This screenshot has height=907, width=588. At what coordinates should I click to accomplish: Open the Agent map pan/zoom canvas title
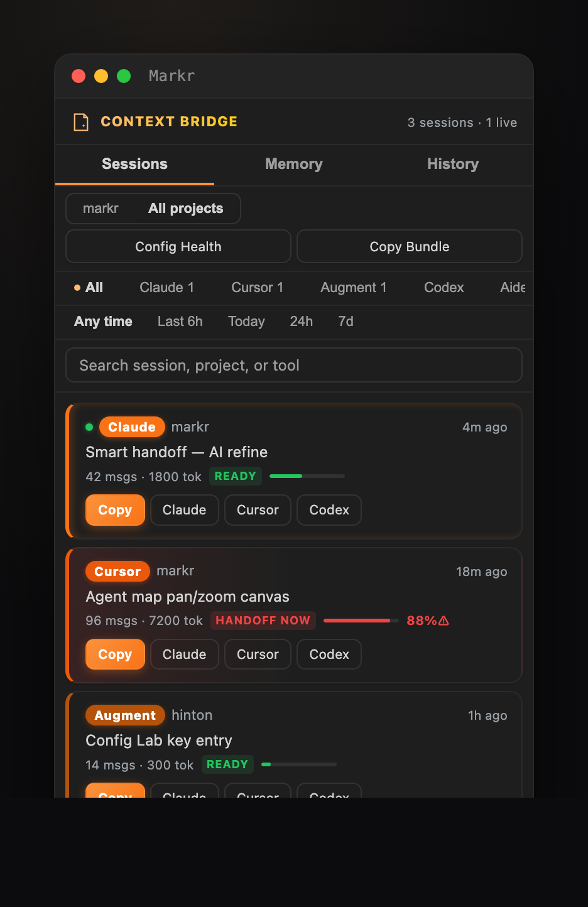tap(188, 597)
